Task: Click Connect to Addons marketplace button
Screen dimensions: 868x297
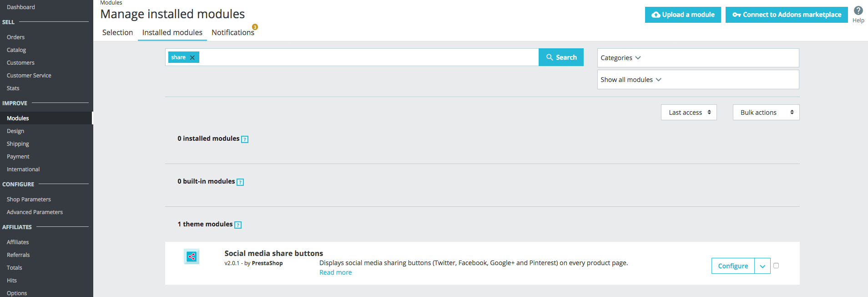Action: [787, 15]
